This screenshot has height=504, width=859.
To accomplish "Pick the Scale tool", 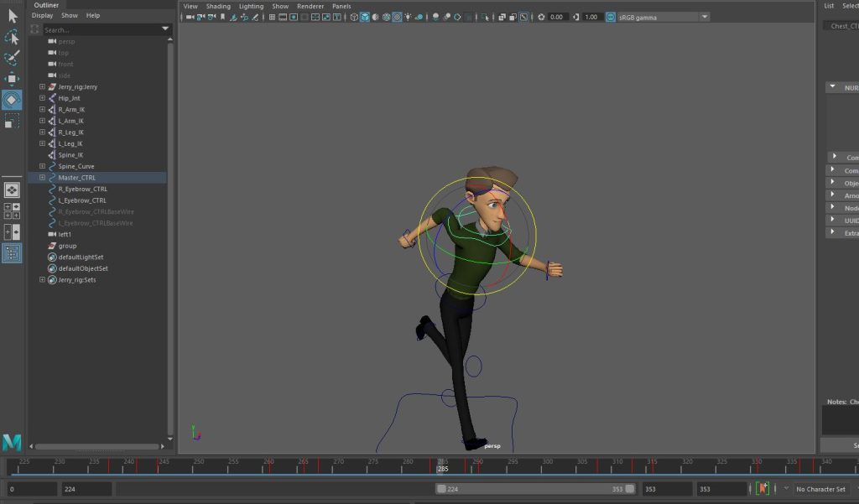I will pos(12,121).
